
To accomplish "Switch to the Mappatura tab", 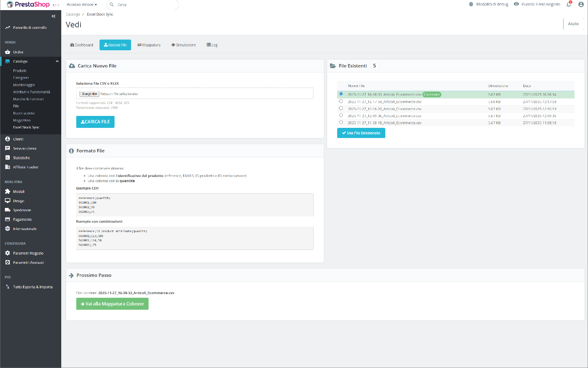I will click(x=149, y=45).
